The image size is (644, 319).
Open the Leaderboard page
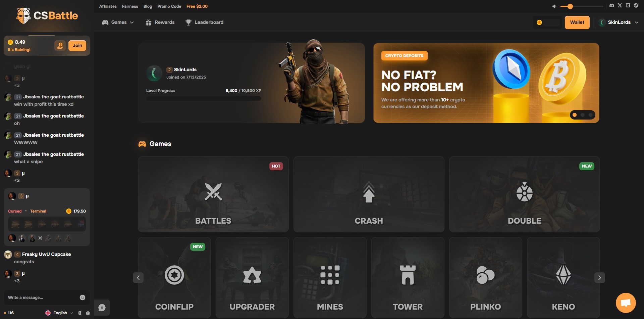[205, 22]
